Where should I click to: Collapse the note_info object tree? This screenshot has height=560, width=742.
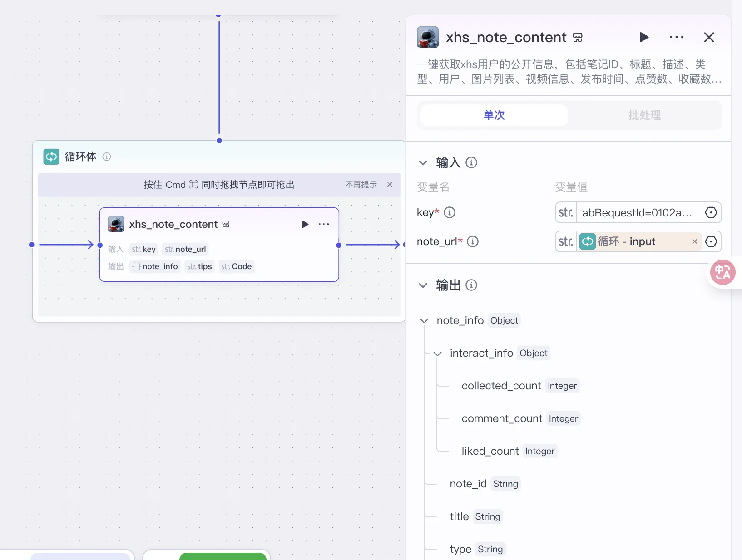pyautogui.click(x=424, y=321)
